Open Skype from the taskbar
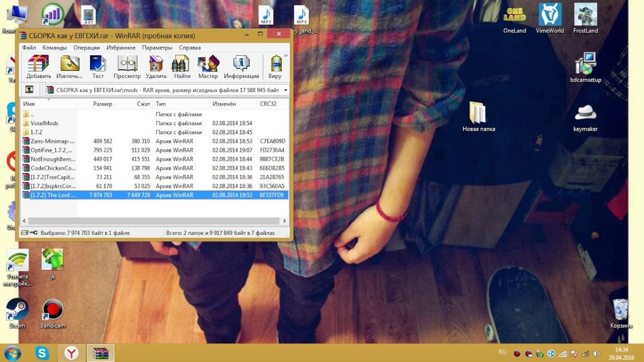The height and width of the screenshot is (362, 644). pos(42,353)
